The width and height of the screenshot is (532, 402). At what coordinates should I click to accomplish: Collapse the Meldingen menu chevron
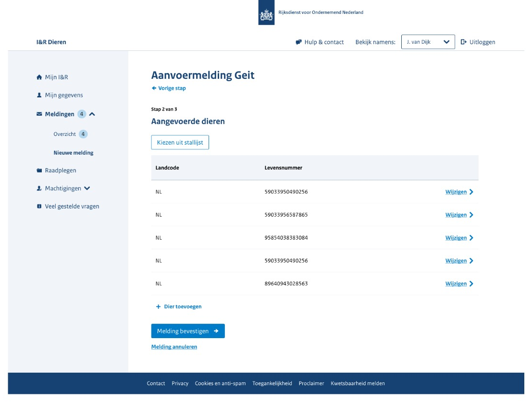pos(92,114)
